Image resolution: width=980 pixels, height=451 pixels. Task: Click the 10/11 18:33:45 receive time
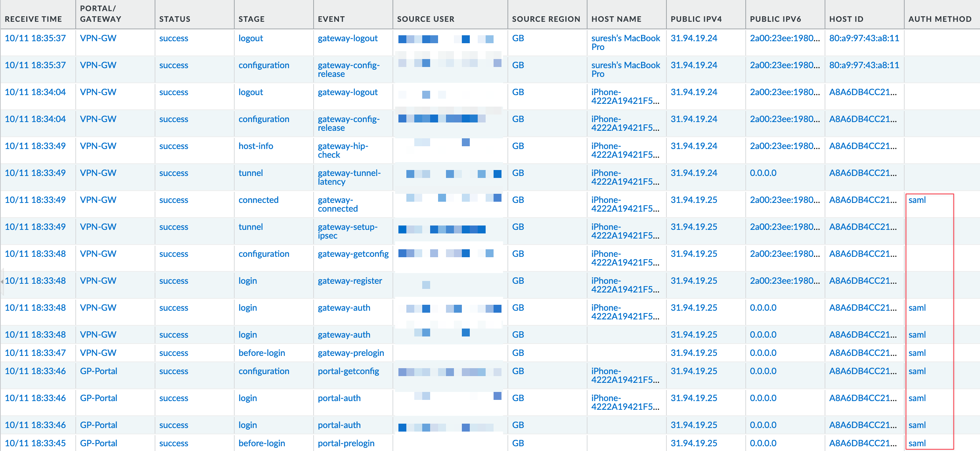pyautogui.click(x=35, y=443)
